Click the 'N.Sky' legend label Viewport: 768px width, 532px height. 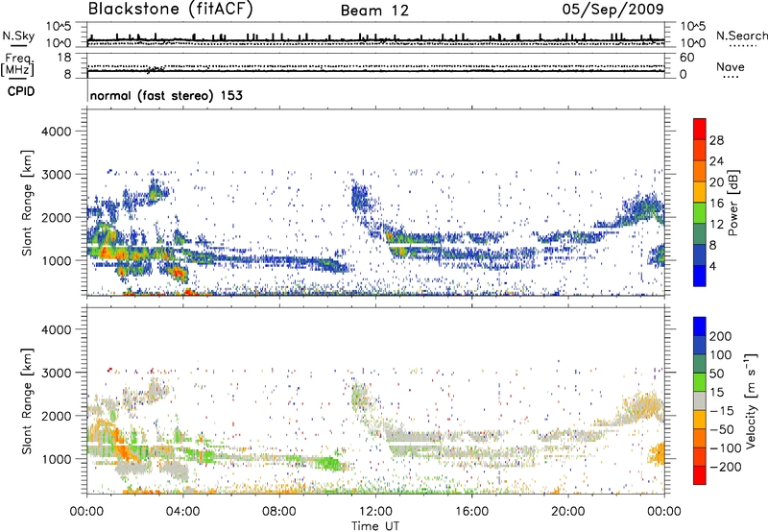(18, 36)
